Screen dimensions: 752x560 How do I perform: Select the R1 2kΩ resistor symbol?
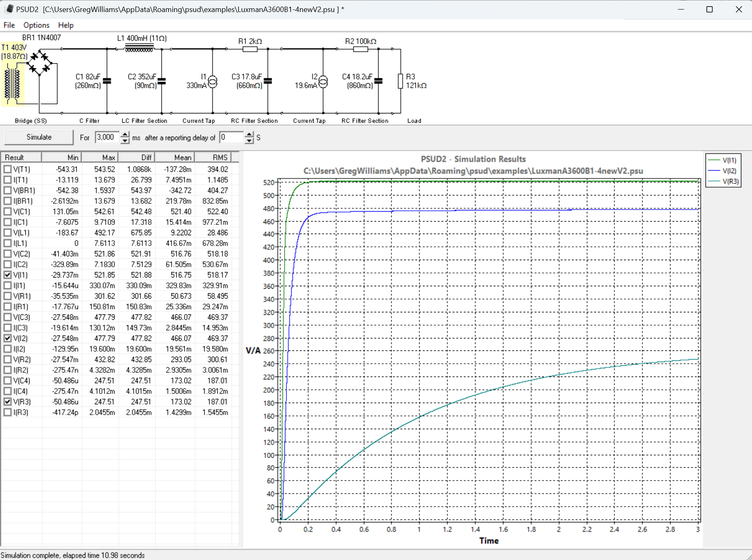pos(250,49)
